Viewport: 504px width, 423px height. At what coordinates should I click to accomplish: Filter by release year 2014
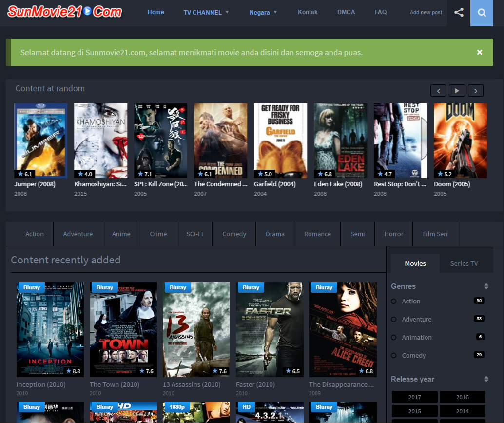pyautogui.click(x=462, y=411)
